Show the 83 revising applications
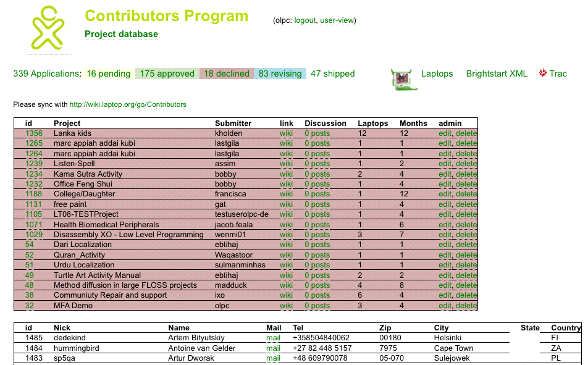The height and width of the screenshot is (365, 588). point(280,73)
